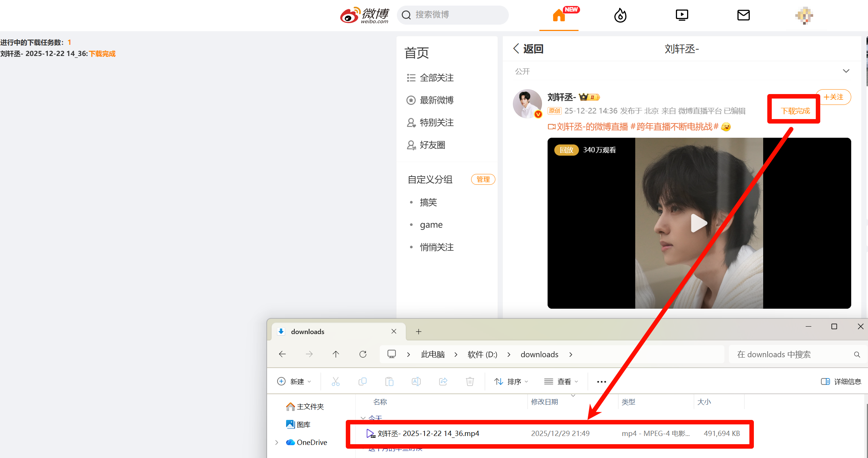Screen dimensions: 868x458
Task: Click the Cut icon in Explorer toolbar
Action: coord(335,381)
